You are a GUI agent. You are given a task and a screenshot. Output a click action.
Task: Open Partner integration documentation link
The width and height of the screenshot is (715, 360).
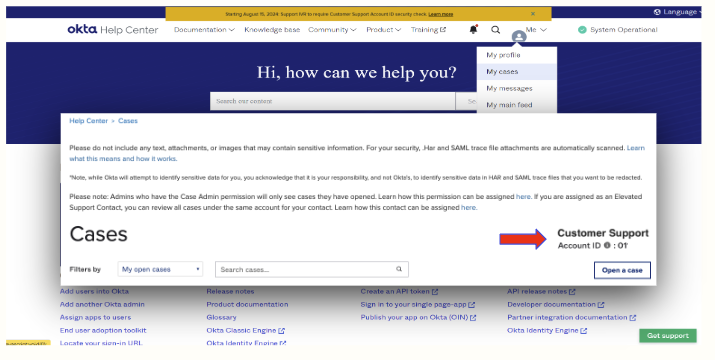point(571,317)
